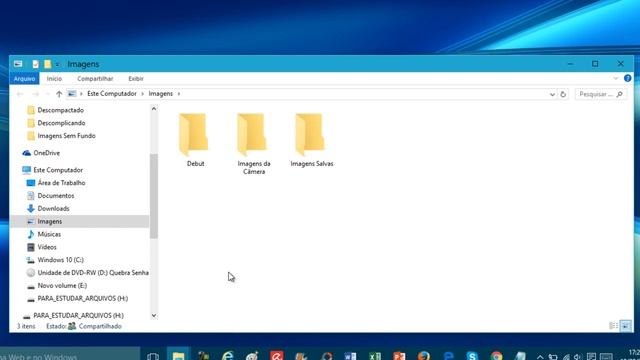Image resolution: width=640 pixels, height=360 pixels.
Task: Expand chevron after Imagens breadcrumb
Action: (x=178, y=94)
